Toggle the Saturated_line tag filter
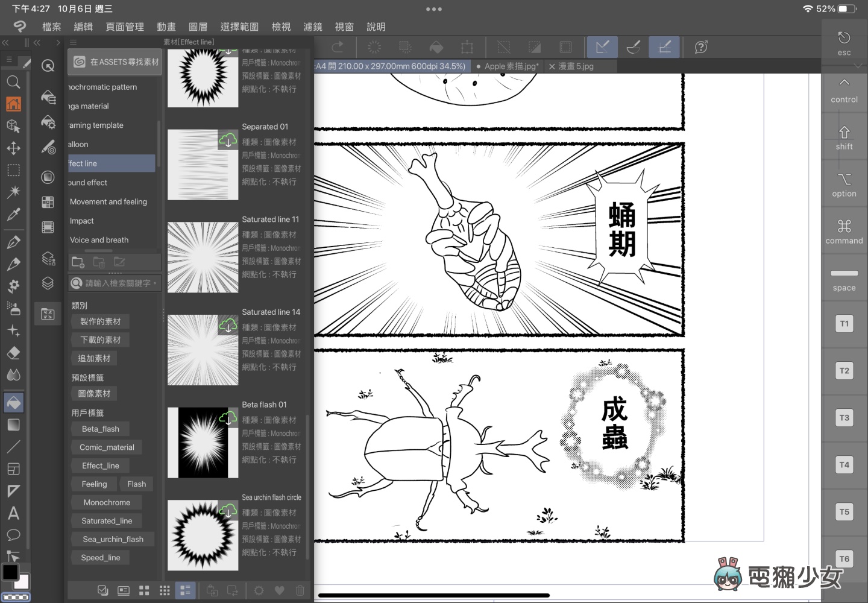Image resolution: width=868 pixels, height=603 pixels. [x=107, y=521]
